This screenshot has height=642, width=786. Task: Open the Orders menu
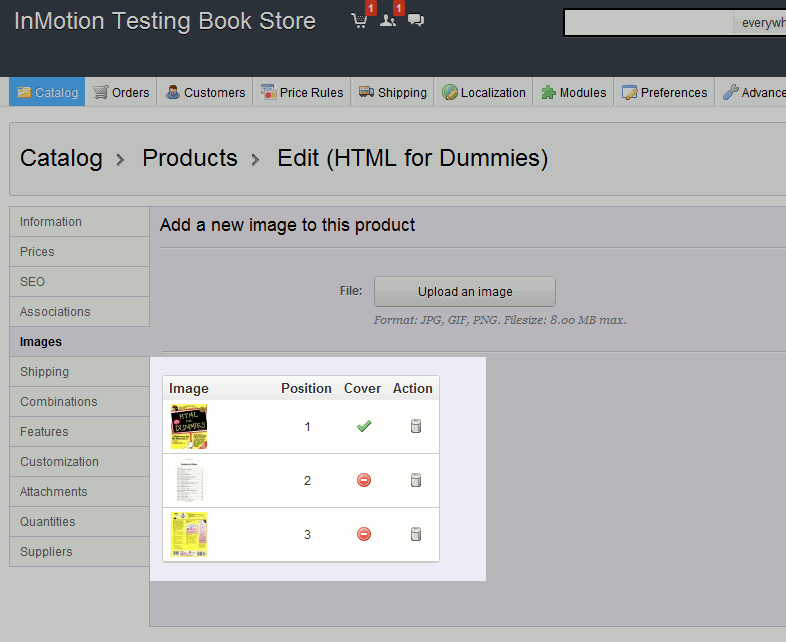[x=121, y=93]
